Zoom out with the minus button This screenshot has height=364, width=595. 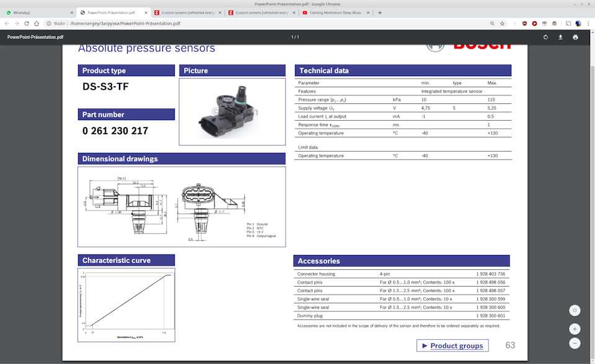pyautogui.click(x=575, y=344)
